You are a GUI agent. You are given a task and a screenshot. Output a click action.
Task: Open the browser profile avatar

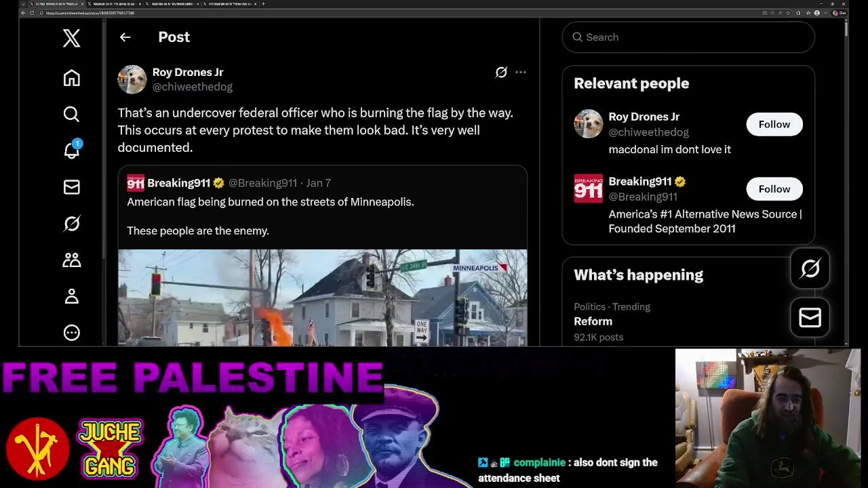(817, 13)
